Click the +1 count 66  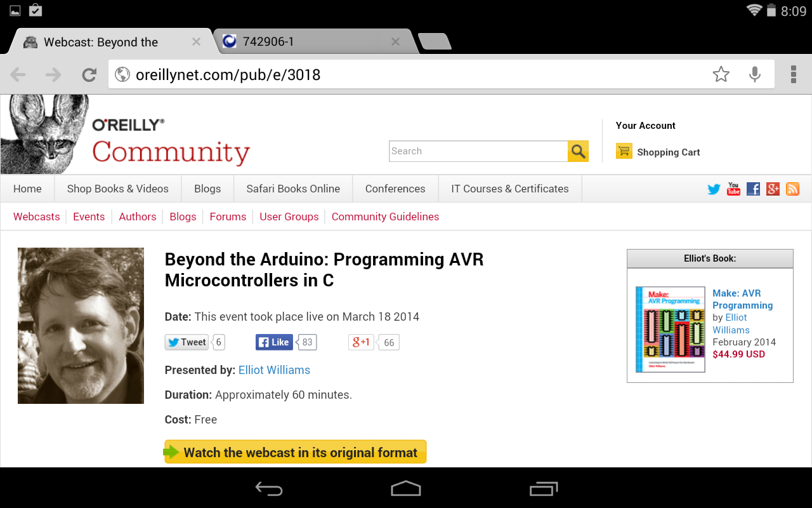(389, 342)
